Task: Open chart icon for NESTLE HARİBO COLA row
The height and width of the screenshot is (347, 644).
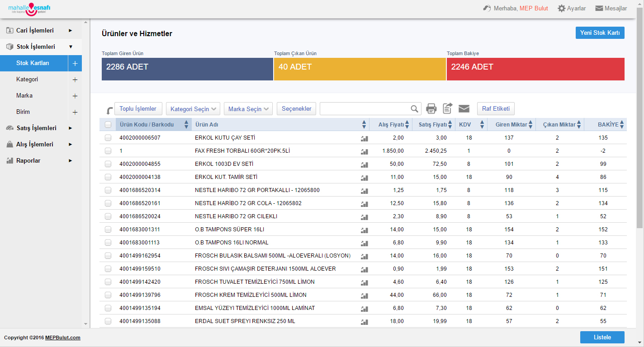Action: tap(364, 204)
